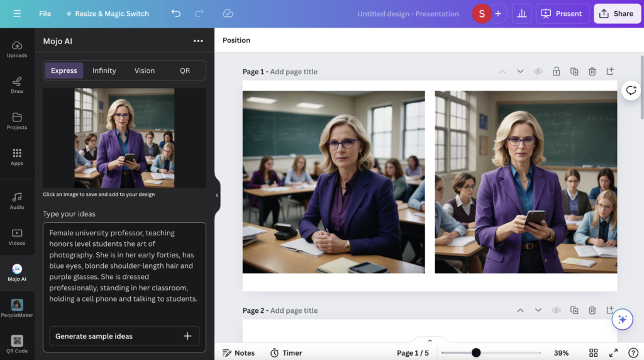This screenshot has height=360, width=644.
Task: Lock Page 1
Action: pos(556,72)
